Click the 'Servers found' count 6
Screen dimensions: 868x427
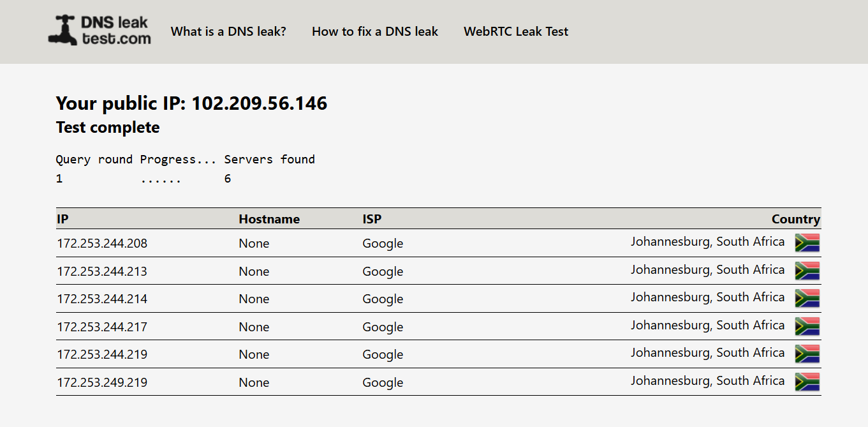228,179
